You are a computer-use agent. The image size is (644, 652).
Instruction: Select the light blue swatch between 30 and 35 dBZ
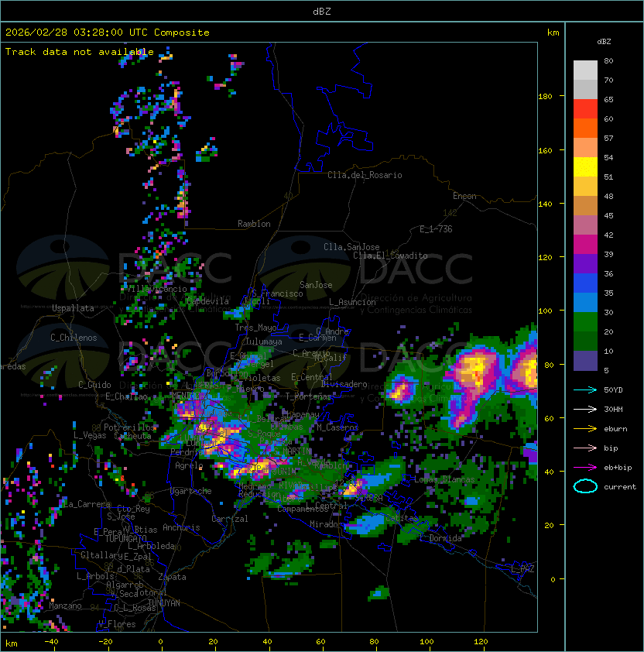585,303
